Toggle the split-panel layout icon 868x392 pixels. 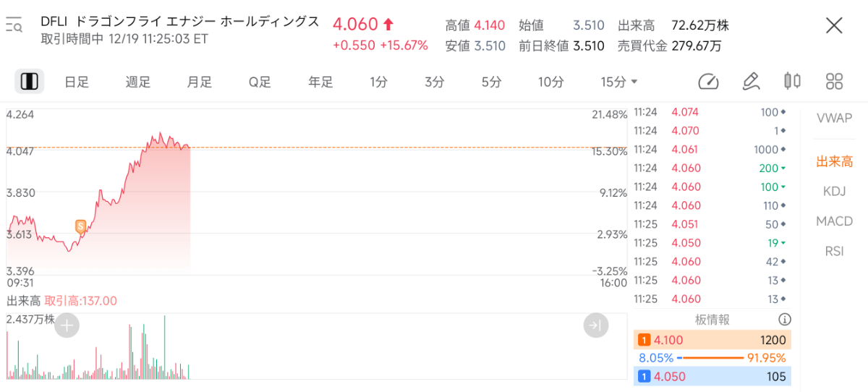tap(30, 82)
